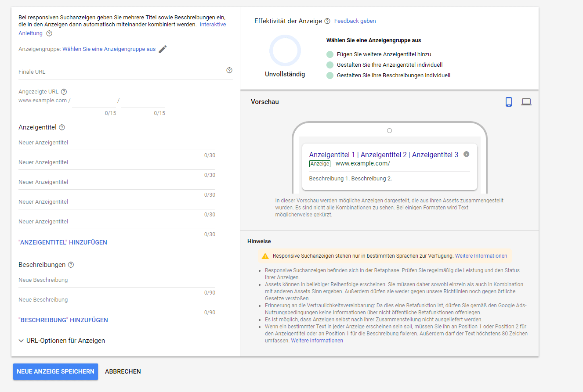Click Fügen Sie weitere Anzeigentitel hinzu tip
This screenshot has width=583, height=392.
(x=384, y=54)
